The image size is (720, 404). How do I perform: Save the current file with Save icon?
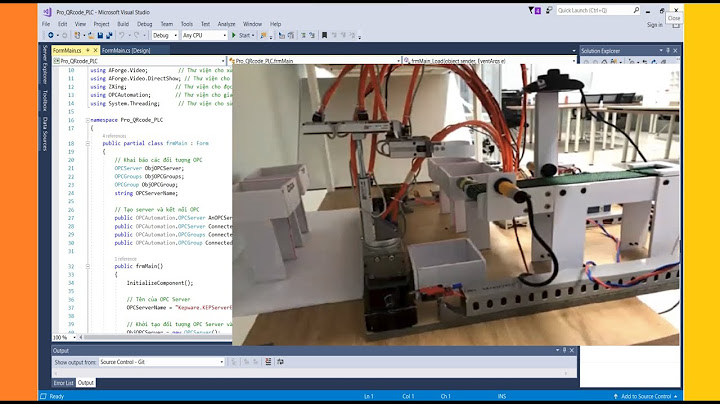click(100, 35)
